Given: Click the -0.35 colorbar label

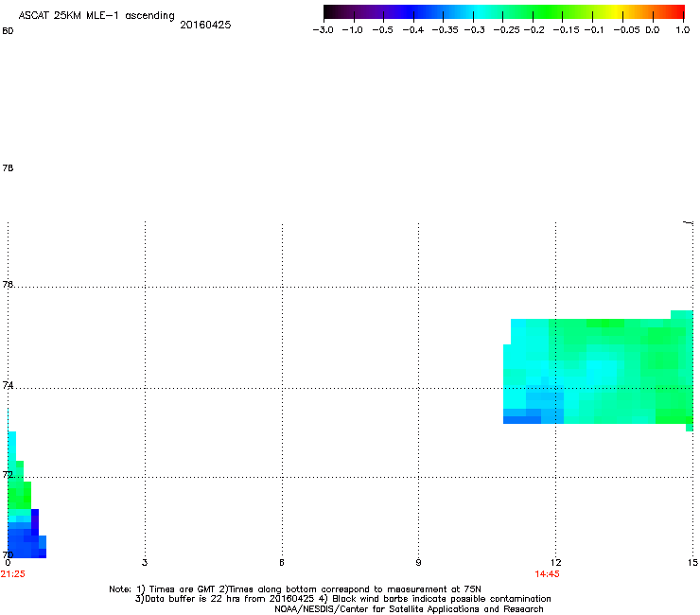Looking at the screenshot, I should coord(446,30).
